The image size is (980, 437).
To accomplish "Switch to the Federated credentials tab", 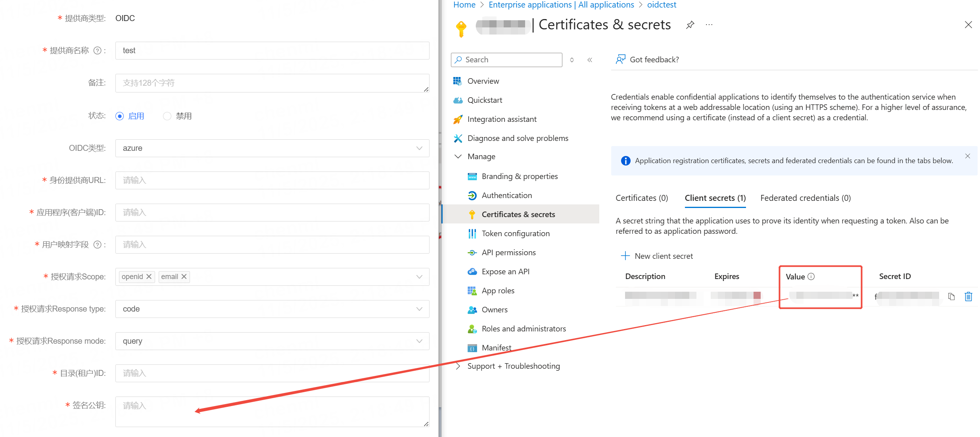I will click(x=805, y=198).
